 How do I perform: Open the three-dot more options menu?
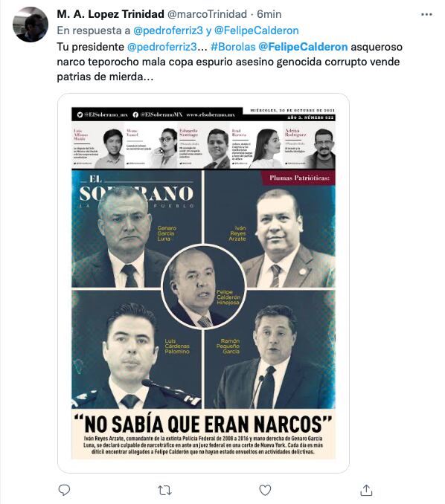426,14
